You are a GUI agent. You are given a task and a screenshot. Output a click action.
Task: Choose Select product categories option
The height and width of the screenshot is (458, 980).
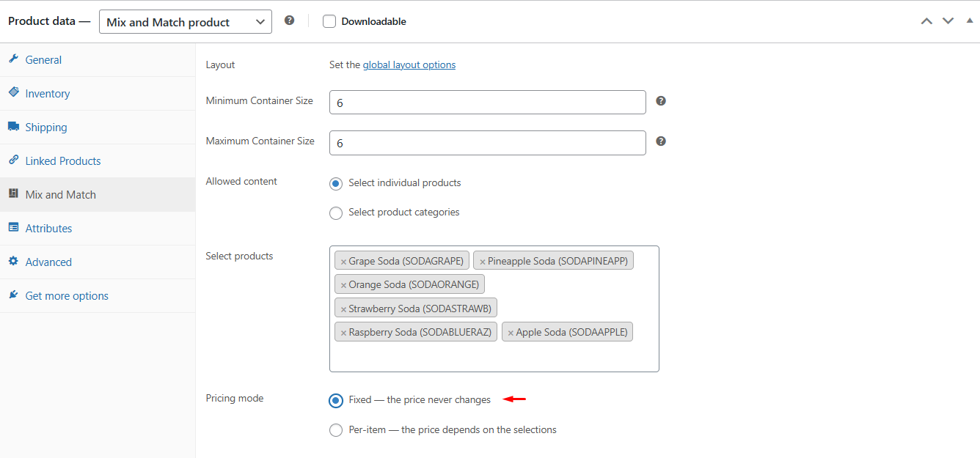click(336, 213)
